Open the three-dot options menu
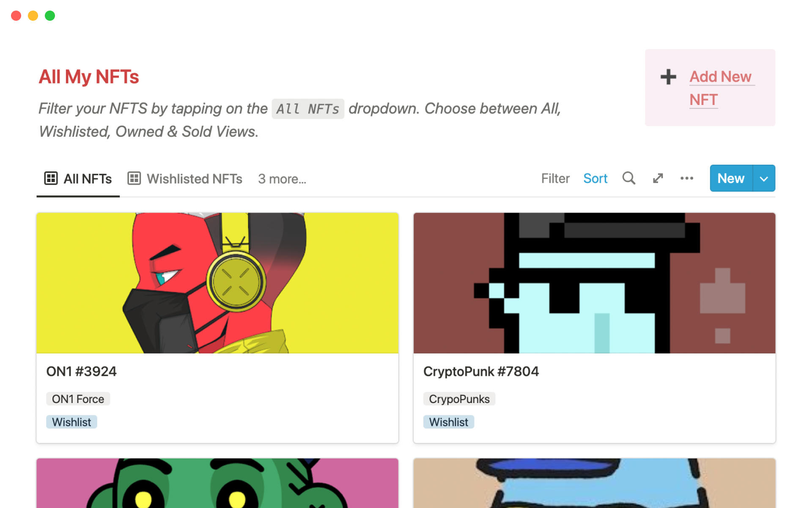 [x=687, y=178]
